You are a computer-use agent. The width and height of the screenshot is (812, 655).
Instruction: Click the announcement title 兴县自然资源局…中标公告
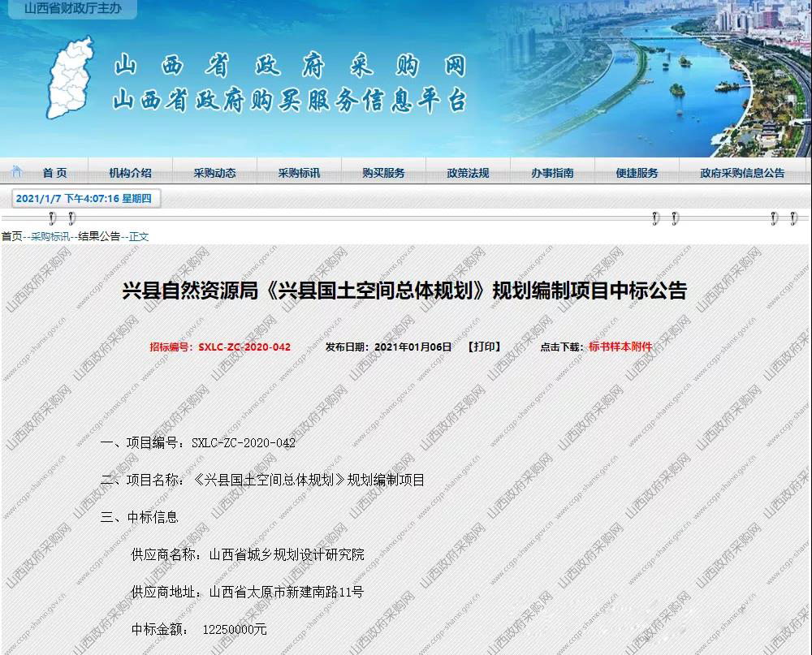(x=404, y=291)
